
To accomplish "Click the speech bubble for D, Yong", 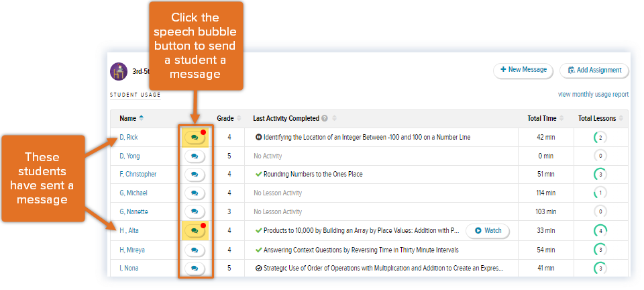I will coord(194,156).
